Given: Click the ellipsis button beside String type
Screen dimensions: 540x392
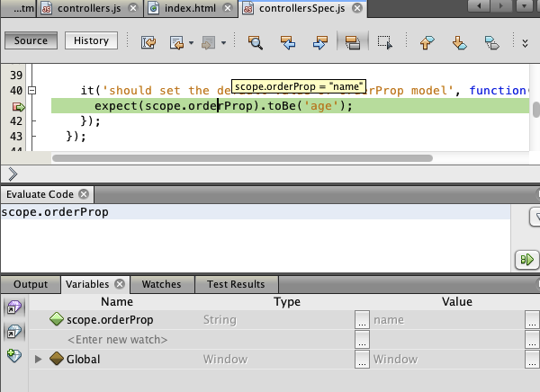Looking at the screenshot, I should click(362, 320).
